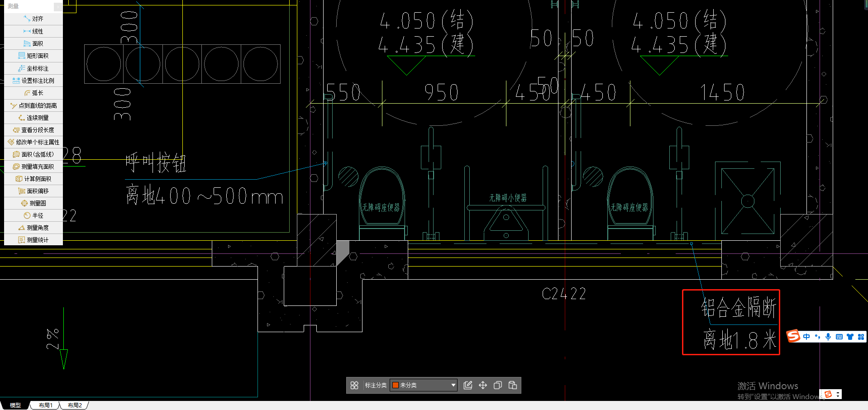Viewport: 868px width, 410px height.
Task: Open 设置标注比例 scale setting
Action: coord(33,81)
